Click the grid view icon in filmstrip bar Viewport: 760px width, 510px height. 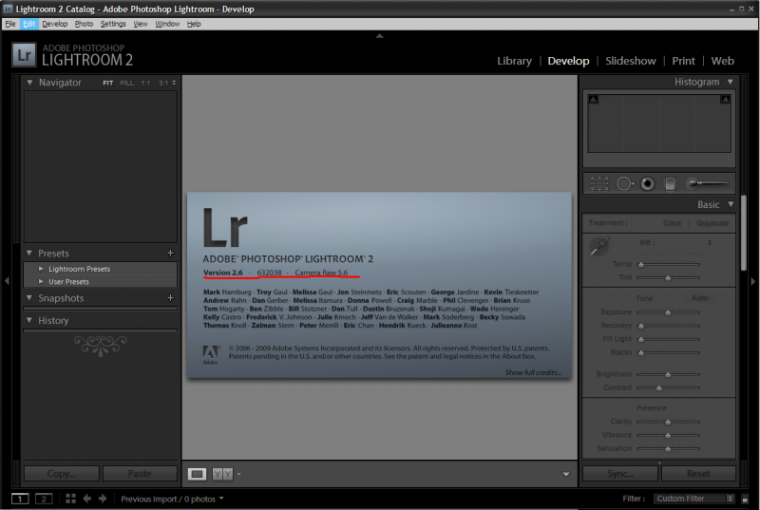[x=71, y=498]
